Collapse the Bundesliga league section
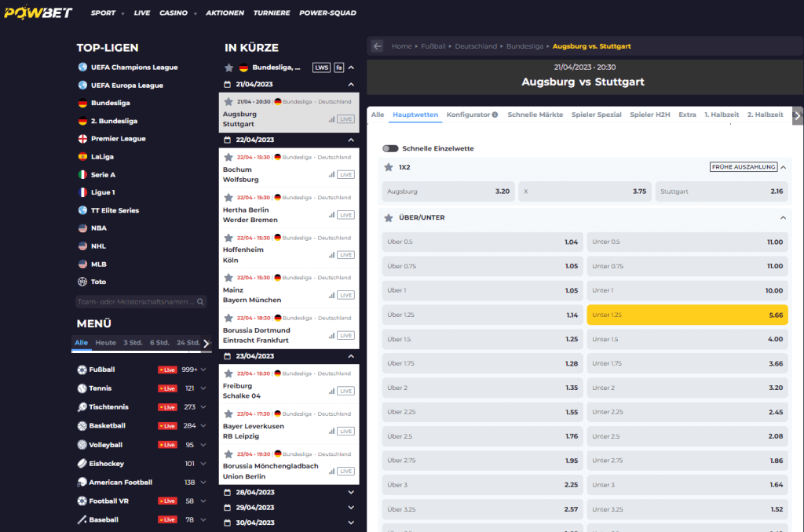 351,67
